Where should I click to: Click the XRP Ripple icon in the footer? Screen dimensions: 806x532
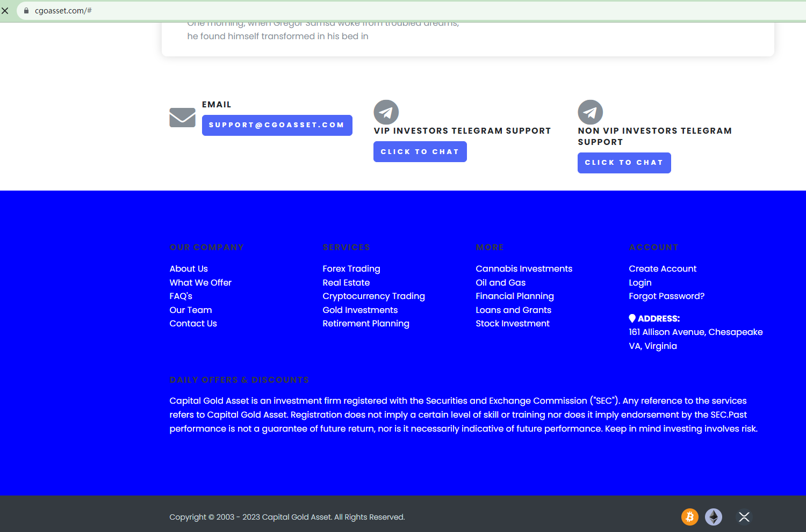pos(744,517)
